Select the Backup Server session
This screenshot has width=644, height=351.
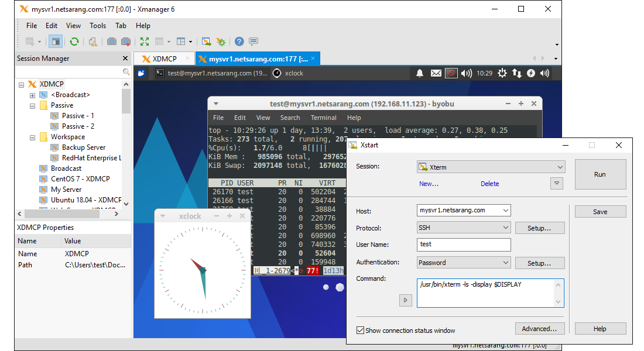[78, 147]
